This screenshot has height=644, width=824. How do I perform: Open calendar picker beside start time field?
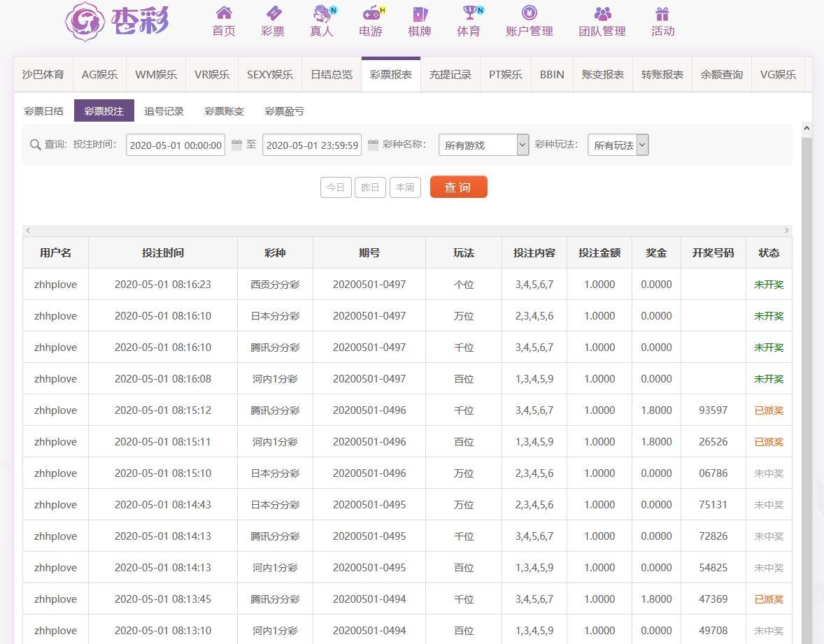point(236,145)
